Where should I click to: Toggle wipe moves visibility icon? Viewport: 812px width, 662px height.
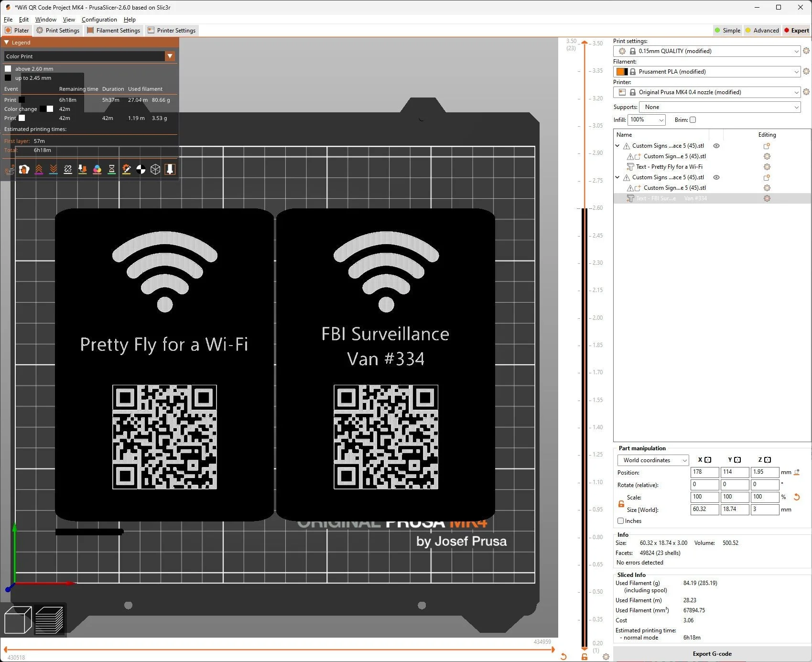24,170
